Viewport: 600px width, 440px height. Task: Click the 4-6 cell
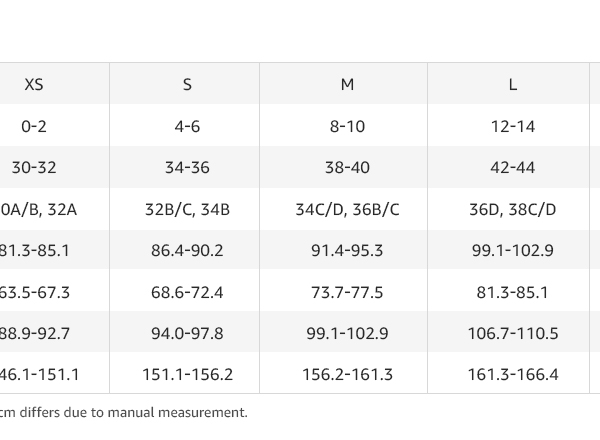coord(187,127)
